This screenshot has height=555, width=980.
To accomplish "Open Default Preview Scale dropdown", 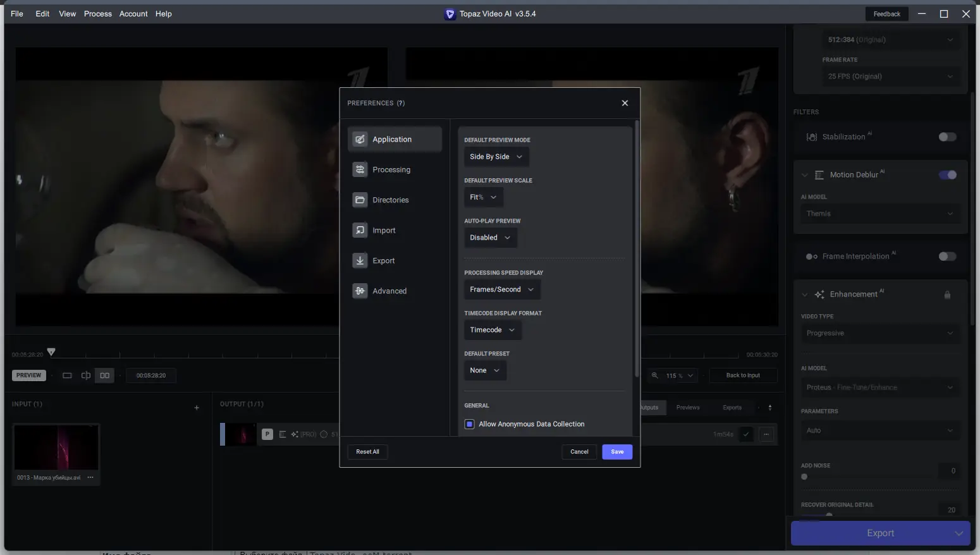I will click(484, 197).
